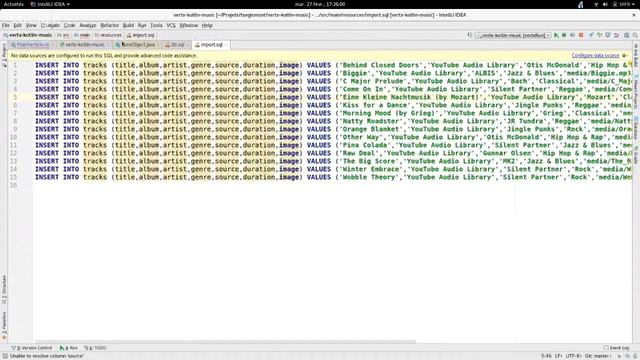640x360 pixels.
Task: Switch to the db.sql editor tab
Action: [x=176, y=45]
